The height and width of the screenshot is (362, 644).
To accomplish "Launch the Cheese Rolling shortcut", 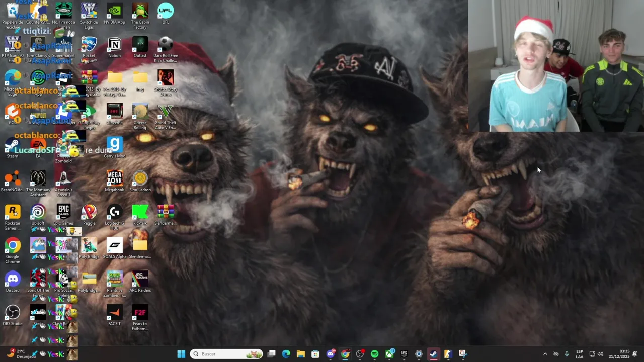I will pyautogui.click(x=140, y=117).
